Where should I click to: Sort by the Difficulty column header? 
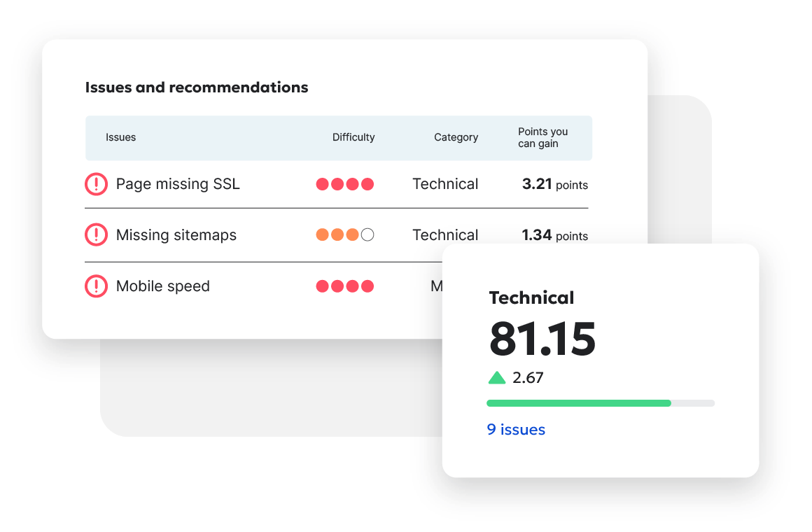353,137
